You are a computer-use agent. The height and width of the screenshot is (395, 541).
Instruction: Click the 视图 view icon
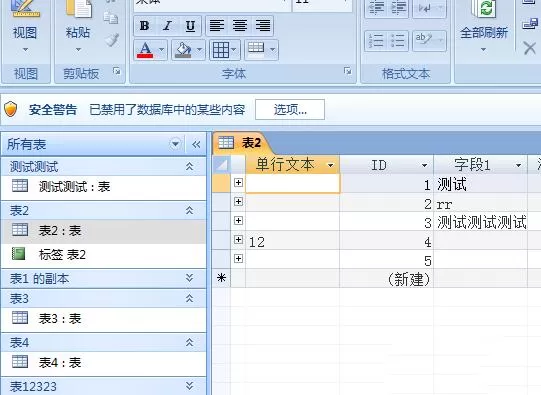25,10
